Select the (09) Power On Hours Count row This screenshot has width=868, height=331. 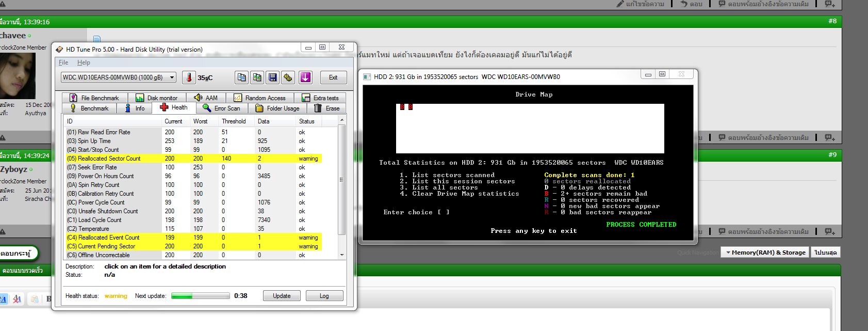click(193, 176)
